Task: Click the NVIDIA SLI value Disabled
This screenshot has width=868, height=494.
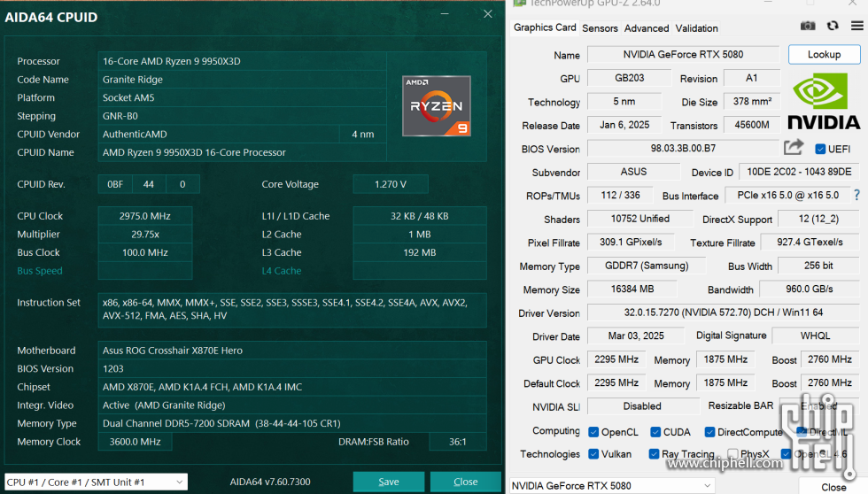Action: (x=642, y=406)
